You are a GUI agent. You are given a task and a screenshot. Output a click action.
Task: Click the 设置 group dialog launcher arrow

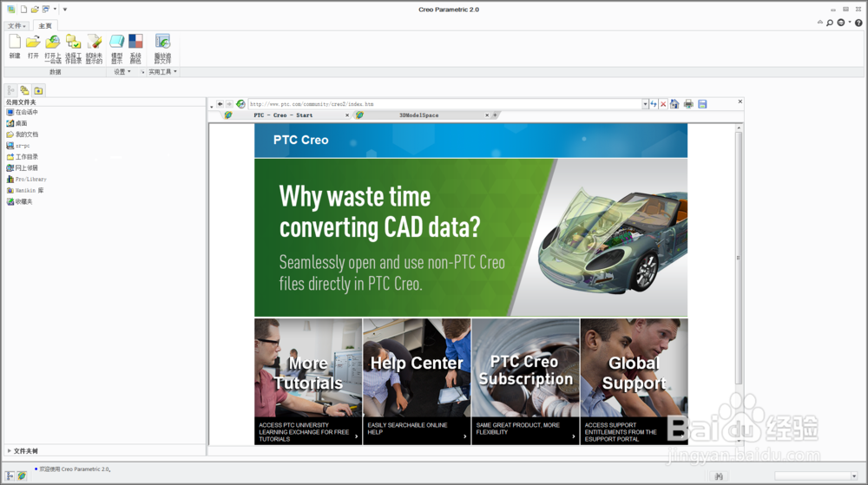click(x=141, y=72)
